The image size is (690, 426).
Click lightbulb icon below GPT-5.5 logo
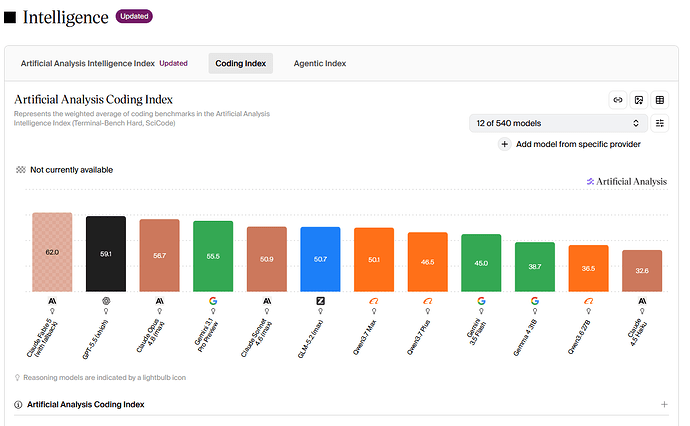pos(106,311)
